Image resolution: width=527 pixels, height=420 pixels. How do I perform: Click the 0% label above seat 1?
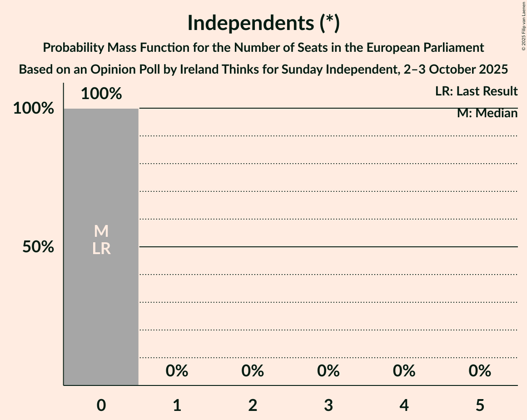[x=177, y=371]
